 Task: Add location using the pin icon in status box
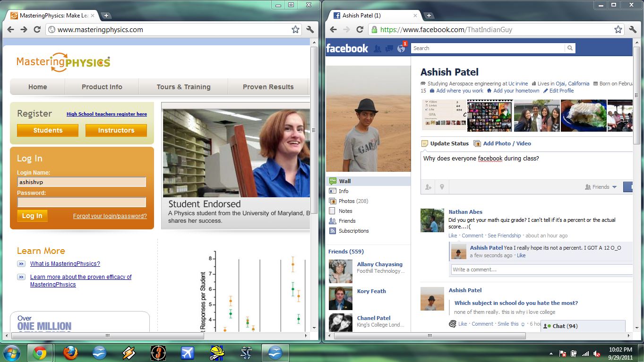coord(442,187)
